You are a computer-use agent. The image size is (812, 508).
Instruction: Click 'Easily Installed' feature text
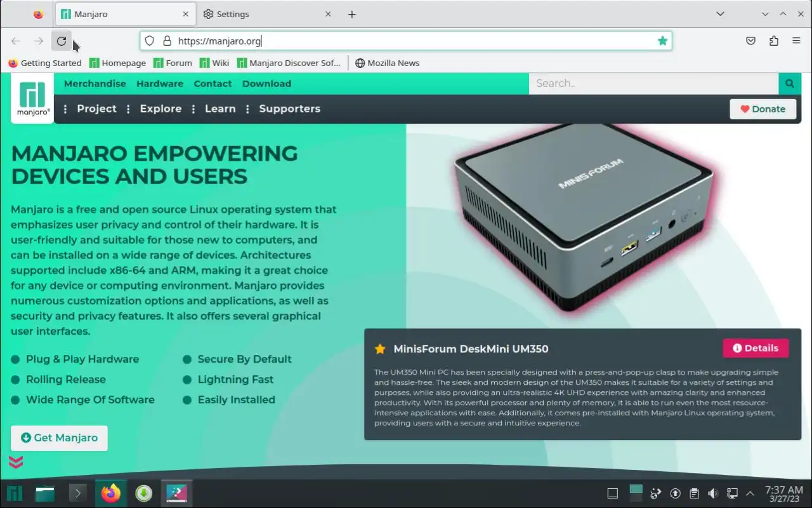tap(236, 400)
